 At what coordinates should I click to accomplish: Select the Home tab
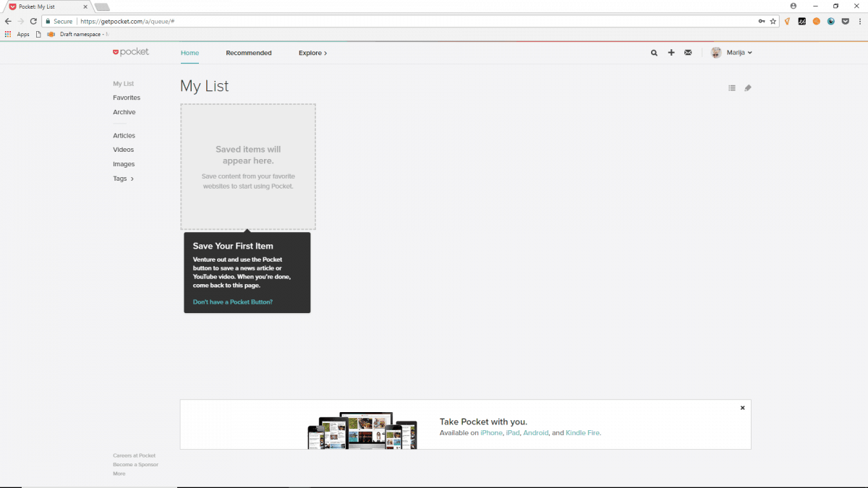190,53
